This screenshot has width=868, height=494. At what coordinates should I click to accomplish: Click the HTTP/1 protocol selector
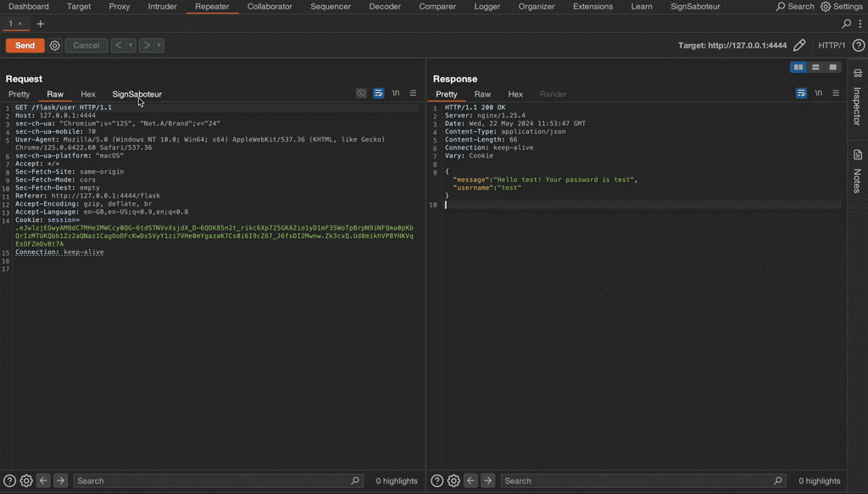(x=832, y=46)
